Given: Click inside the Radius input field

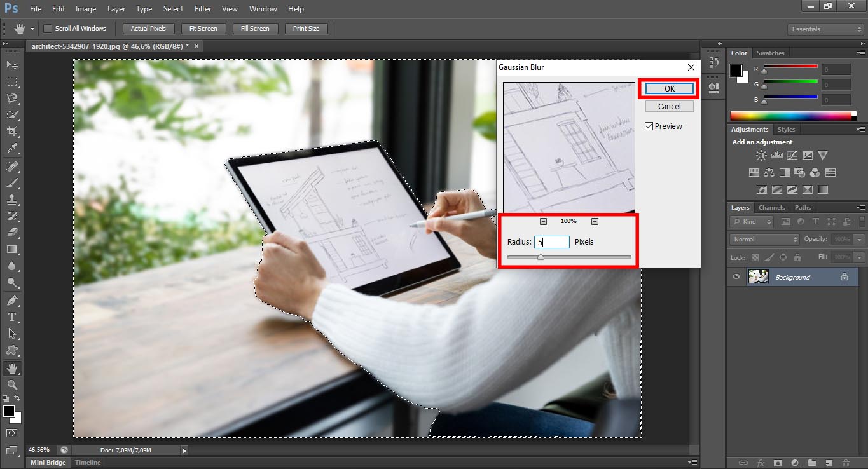Looking at the screenshot, I should click(x=551, y=242).
